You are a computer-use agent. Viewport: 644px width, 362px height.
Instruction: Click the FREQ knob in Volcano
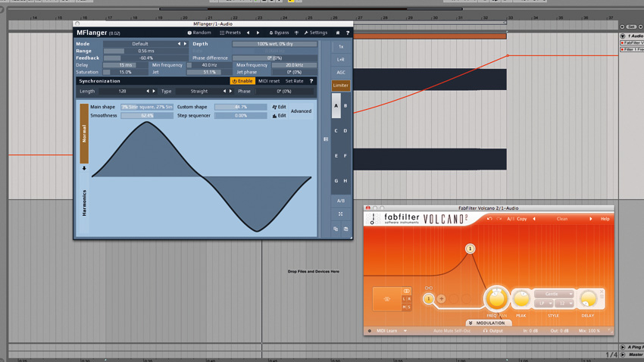[x=496, y=299]
